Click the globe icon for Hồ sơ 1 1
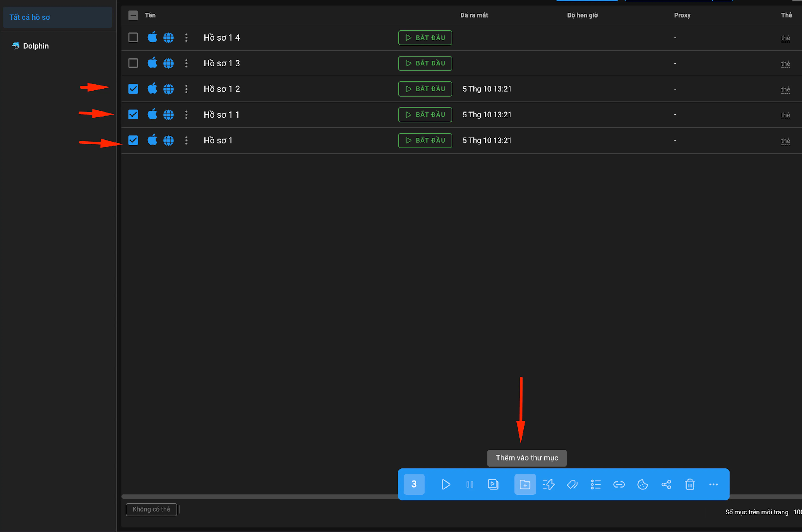802x532 pixels. tap(168, 115)
